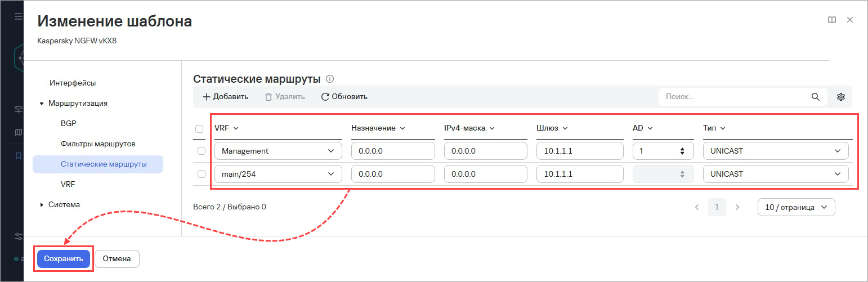Go to previous page arrow

coord(697,207)
